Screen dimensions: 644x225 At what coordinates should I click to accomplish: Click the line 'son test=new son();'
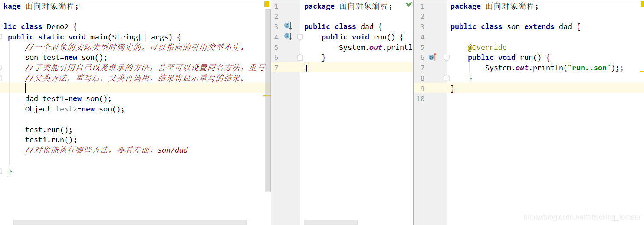click(x=66, y=58)
